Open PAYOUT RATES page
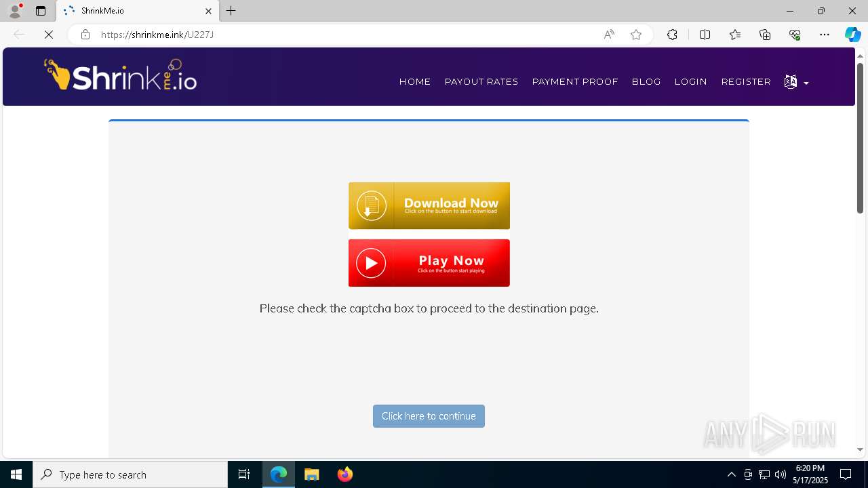This screenshot has width=868, height=488. (x=481, y=82)
